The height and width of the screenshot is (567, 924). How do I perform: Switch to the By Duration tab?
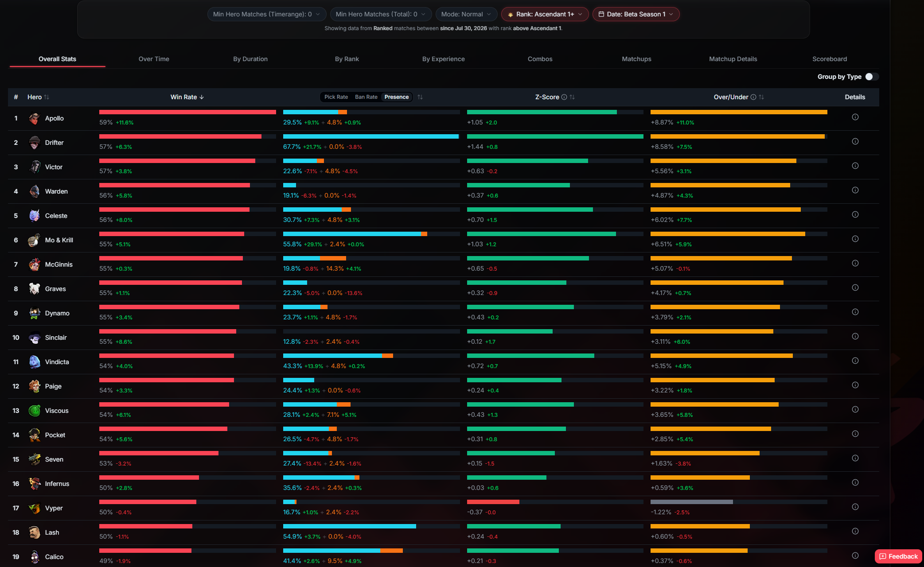point(250,59)
